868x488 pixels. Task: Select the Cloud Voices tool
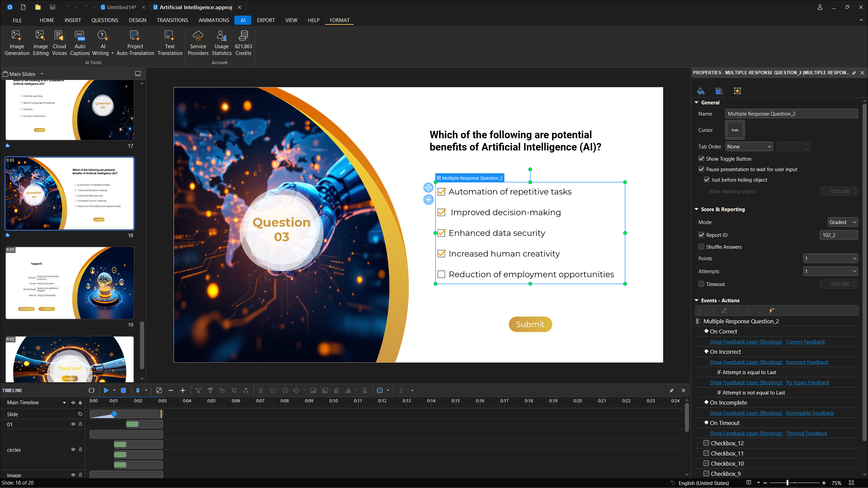[x=59, y=42]
